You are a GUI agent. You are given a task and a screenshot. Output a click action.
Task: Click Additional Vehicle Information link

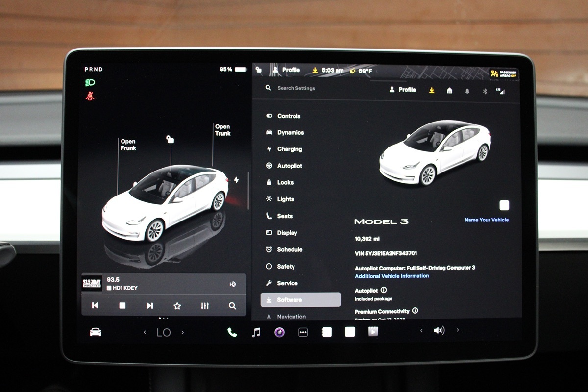click(392, 276)
